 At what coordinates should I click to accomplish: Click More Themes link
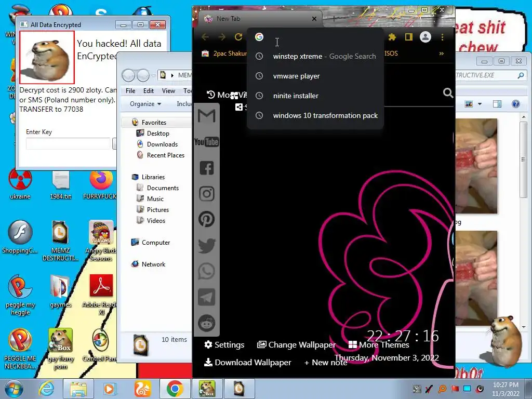(x=379, y=345)
